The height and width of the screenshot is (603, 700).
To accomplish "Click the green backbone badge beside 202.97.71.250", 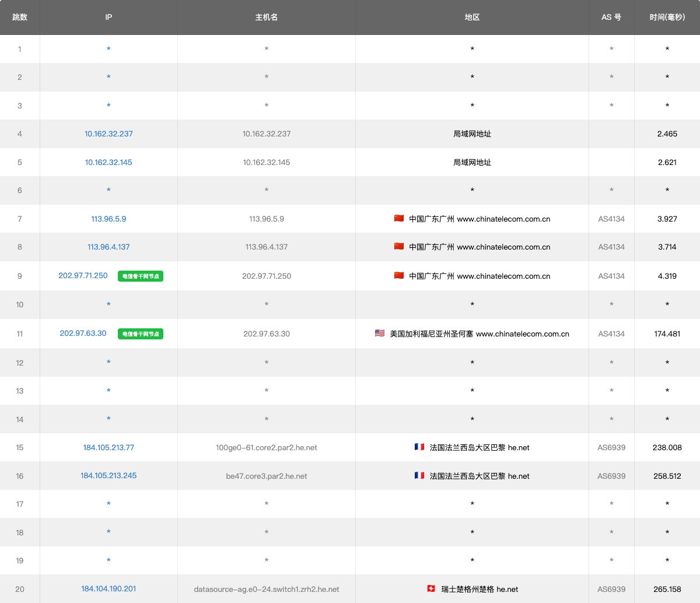I will (x=141, y=276).
